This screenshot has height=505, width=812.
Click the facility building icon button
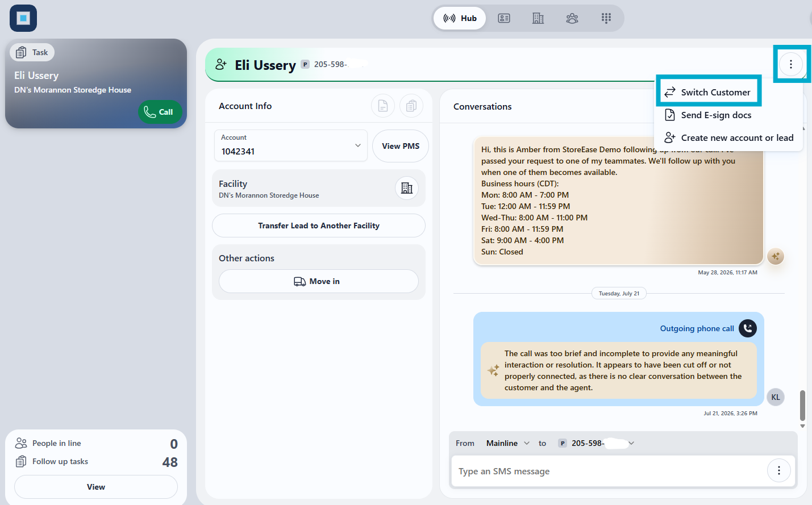coord(407,188)
